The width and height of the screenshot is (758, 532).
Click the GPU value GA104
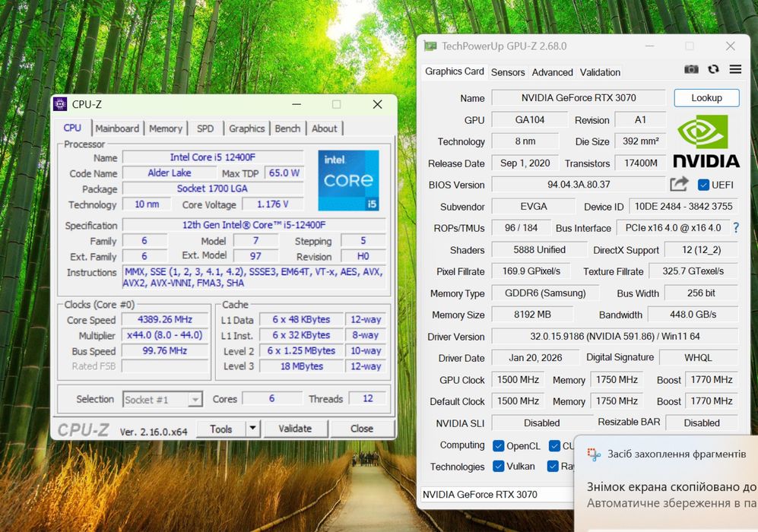(x=530, y=119)
